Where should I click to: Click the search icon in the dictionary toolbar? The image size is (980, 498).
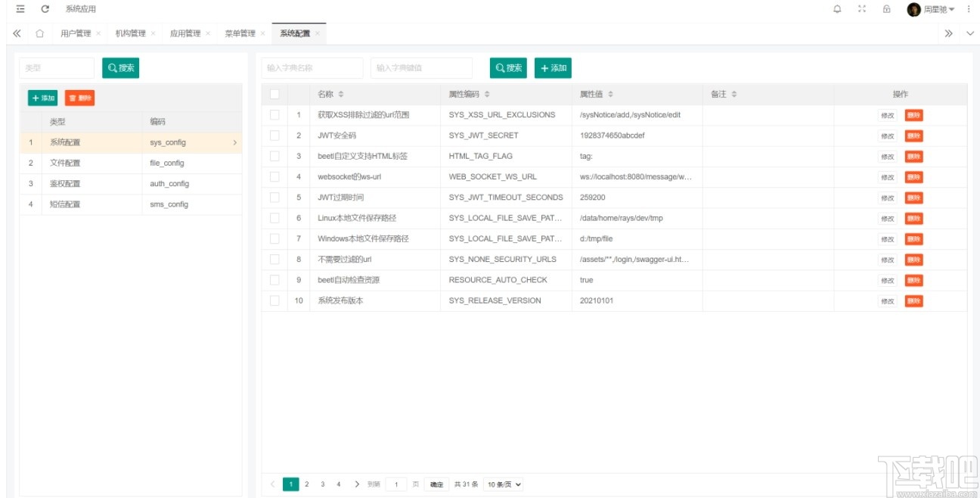(507, 67)
